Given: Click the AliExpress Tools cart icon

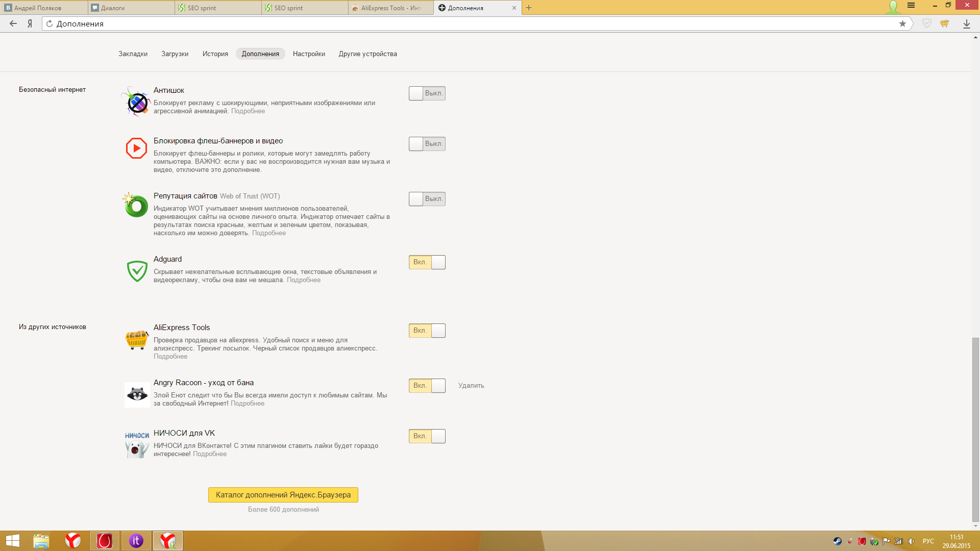Looking at the screenshot, I should (x=137, y=339).
